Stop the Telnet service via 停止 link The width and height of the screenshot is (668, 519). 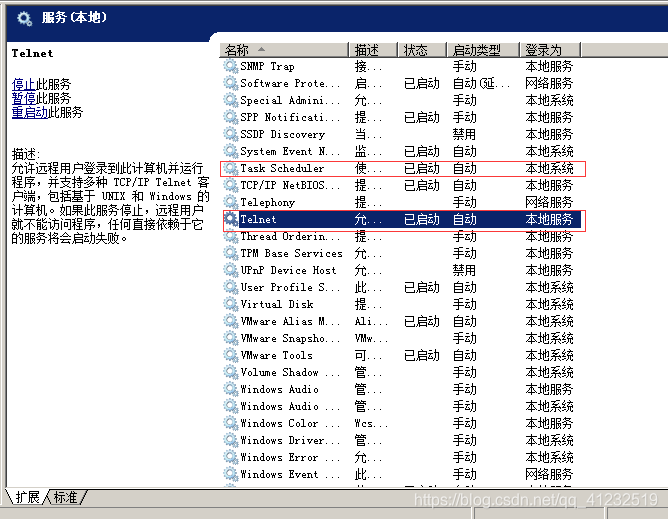click(x=23, y=84)
